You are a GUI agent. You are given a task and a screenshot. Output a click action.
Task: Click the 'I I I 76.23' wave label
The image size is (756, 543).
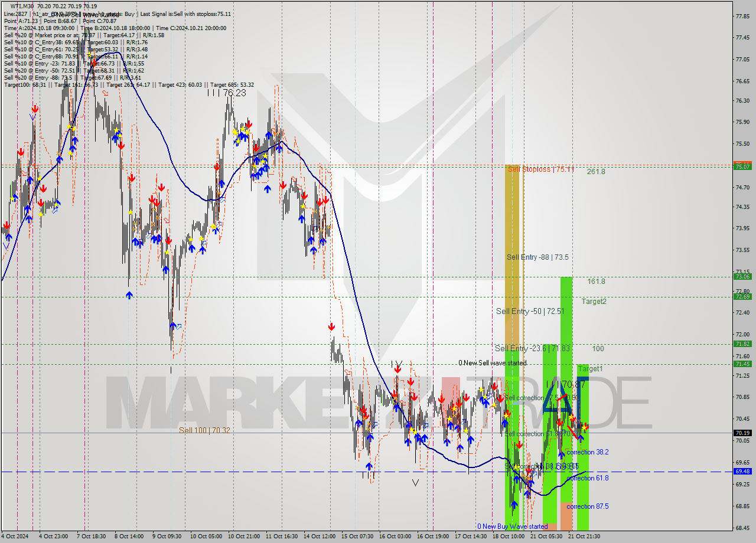click(226, 93)
